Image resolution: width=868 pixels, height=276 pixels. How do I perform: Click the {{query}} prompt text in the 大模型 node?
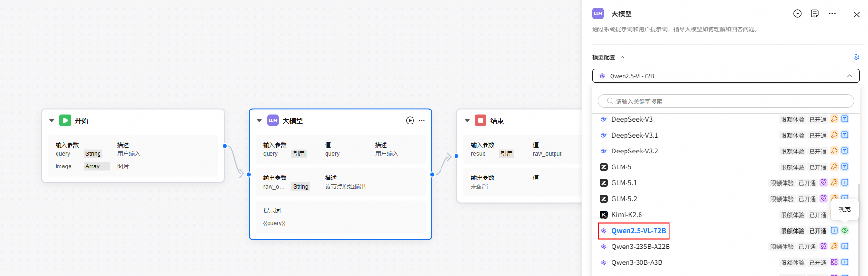tap(274, 223)
